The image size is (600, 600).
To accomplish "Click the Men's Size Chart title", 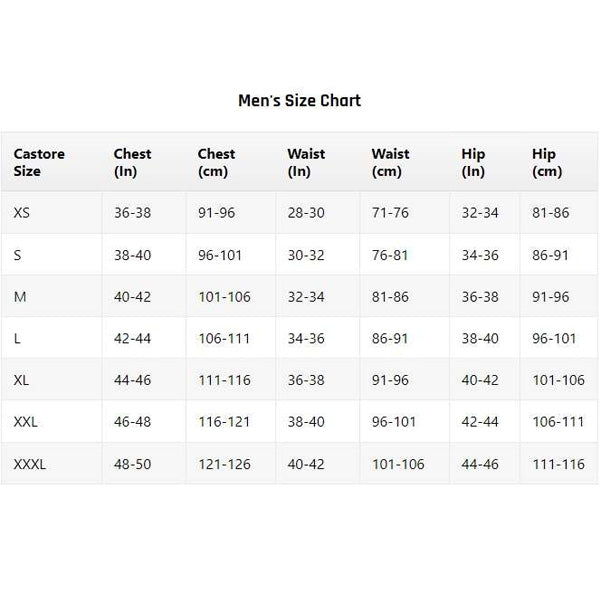I will [299, 100].
